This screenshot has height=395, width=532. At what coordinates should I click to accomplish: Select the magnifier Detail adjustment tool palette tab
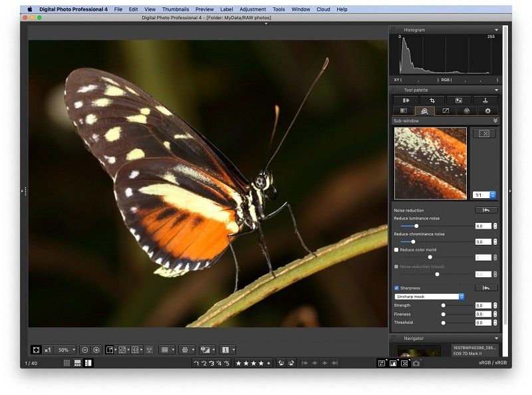[x=425, y=111]
